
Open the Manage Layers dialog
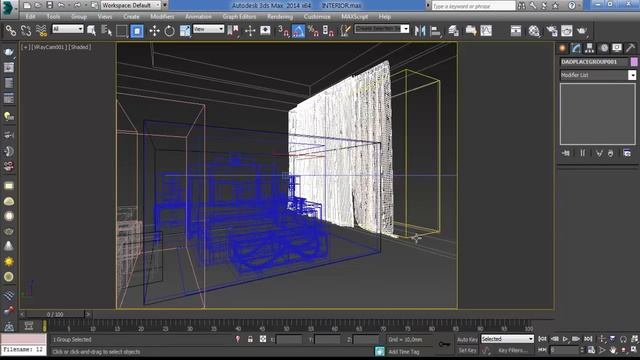point(453,31)
